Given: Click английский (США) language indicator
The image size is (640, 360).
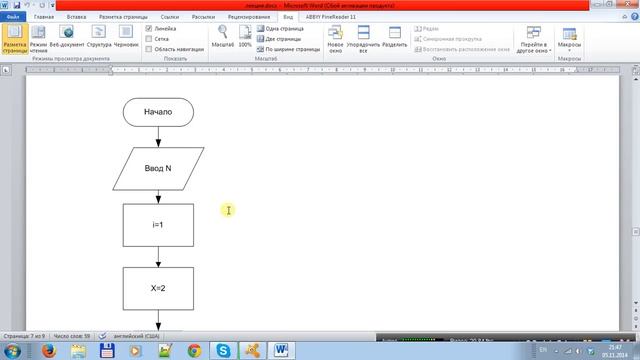Looking at the screenshot, I should pyautogui.click(x=136, y=336).
